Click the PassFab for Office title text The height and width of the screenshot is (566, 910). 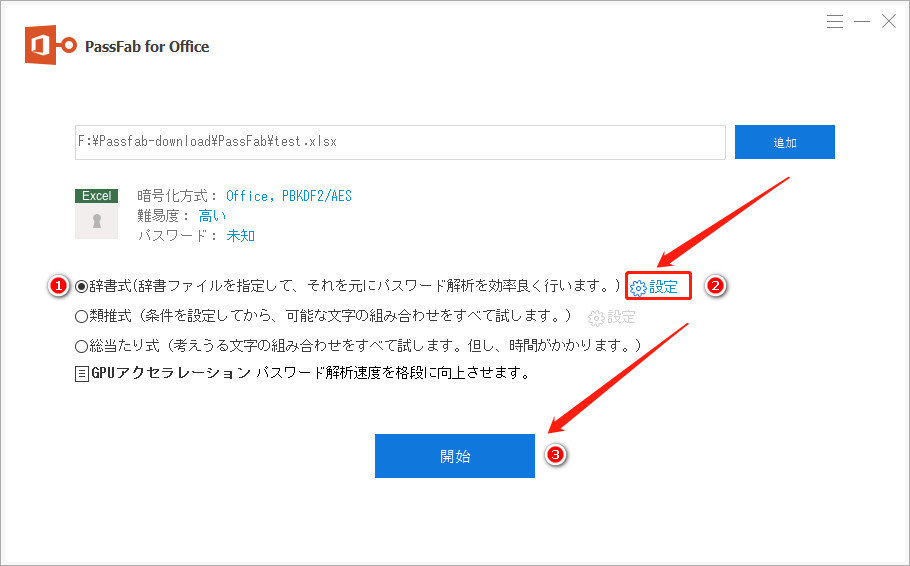click(x=147, y=46)
